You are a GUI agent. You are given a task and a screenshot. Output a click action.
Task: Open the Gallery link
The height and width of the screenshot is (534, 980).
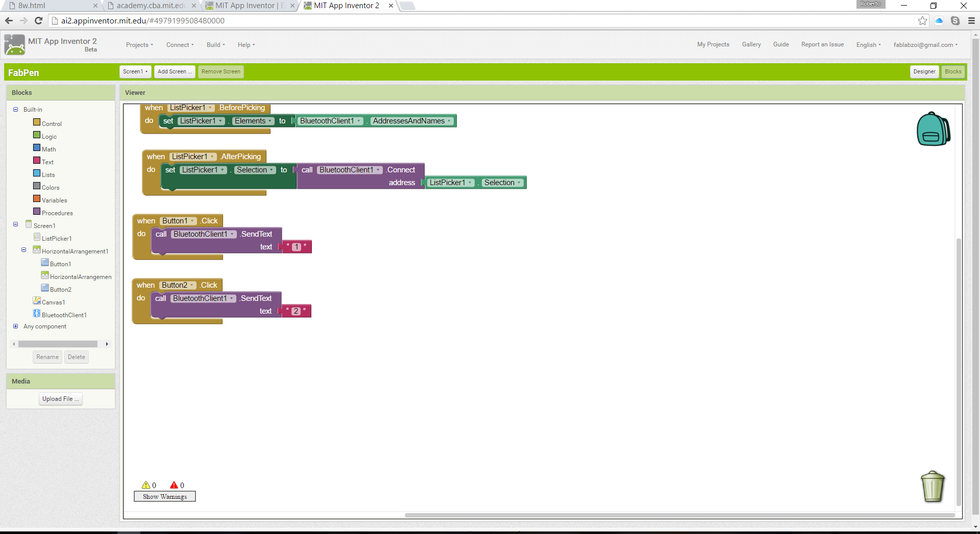(751, 44)
